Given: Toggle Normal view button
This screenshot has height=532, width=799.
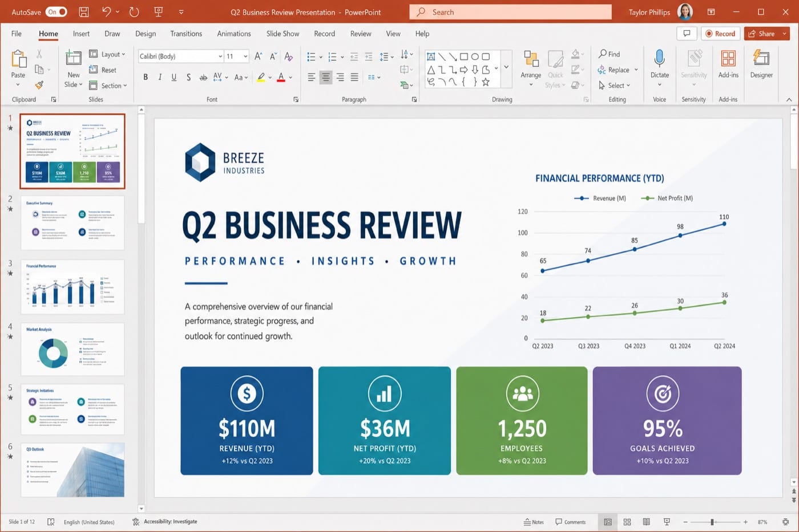Looking at the screenshot, I should pyautogui.click(x=608, y=522).
